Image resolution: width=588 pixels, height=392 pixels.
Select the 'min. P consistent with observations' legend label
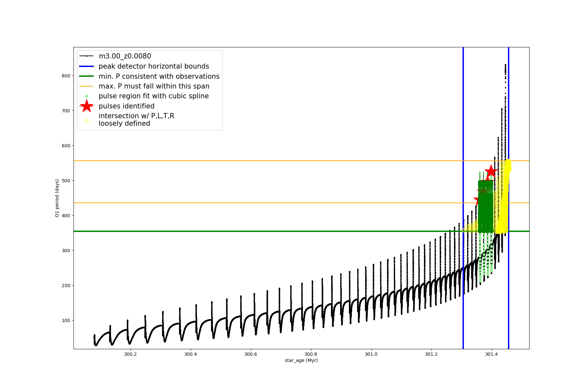(x=159, y=76)
